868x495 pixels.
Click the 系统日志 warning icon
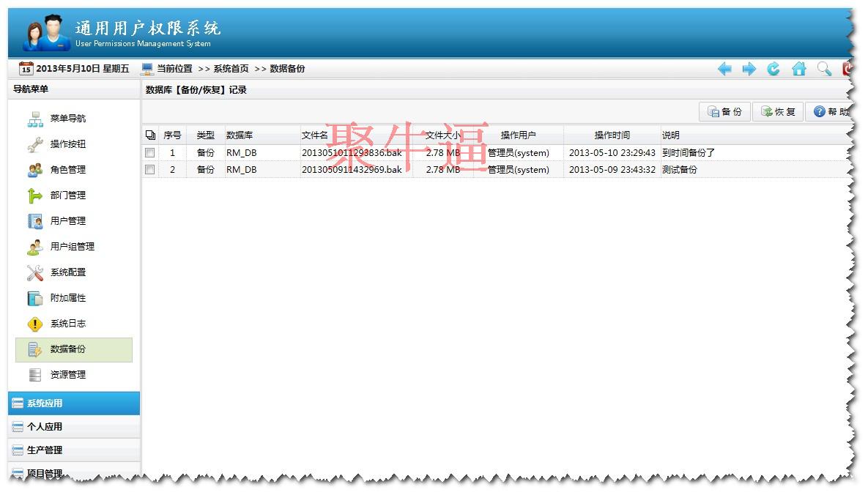click(35, 324)
